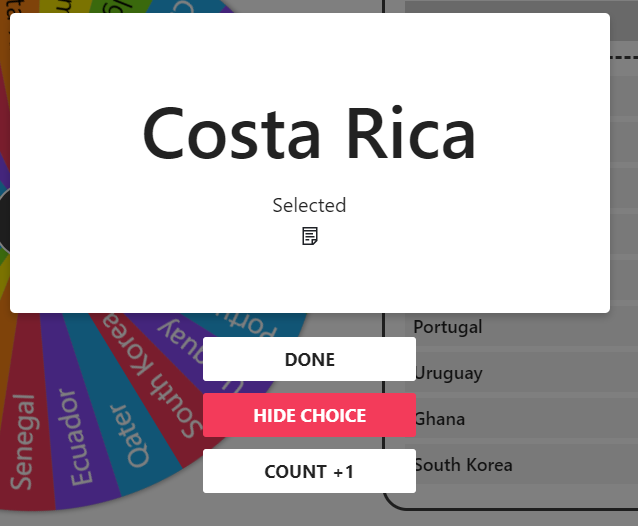Viewport: 638px width, 526px height.
Task: Click the Senegal wheel segment
Action: pyautogui.click(x=22, y=440)
